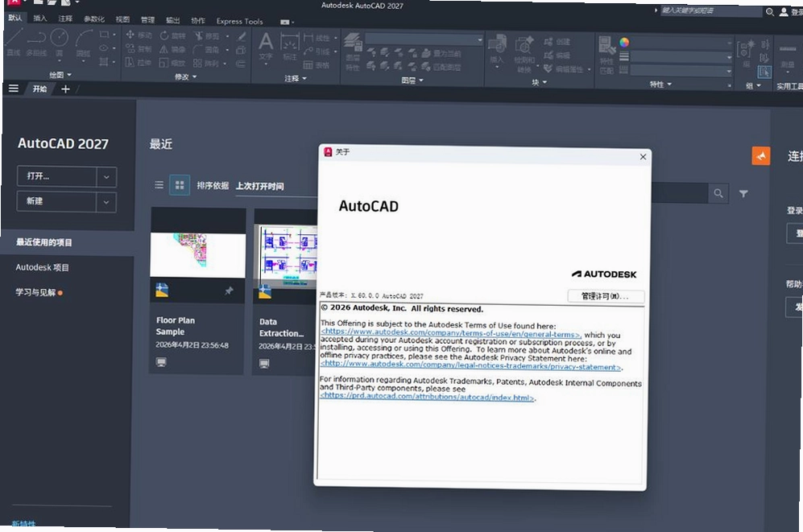Click the Move (移动) tool
The height and width of the screenshot is (532, 803).
click(139, 35)
